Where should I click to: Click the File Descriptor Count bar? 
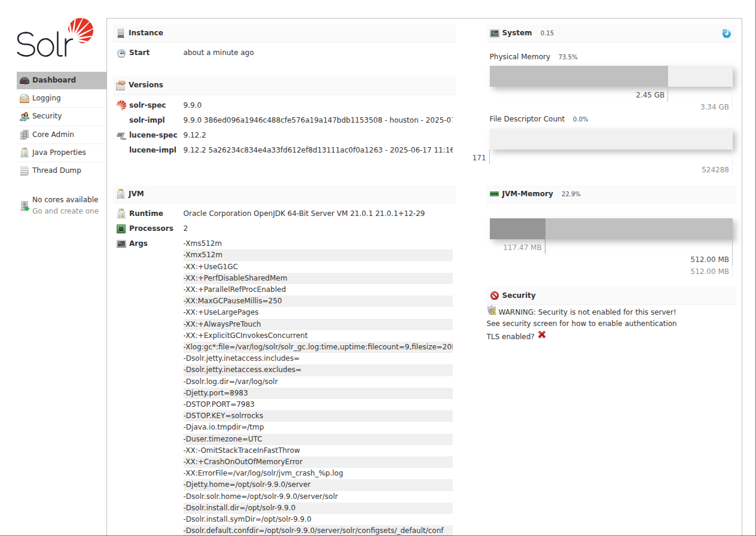point(611,139)
